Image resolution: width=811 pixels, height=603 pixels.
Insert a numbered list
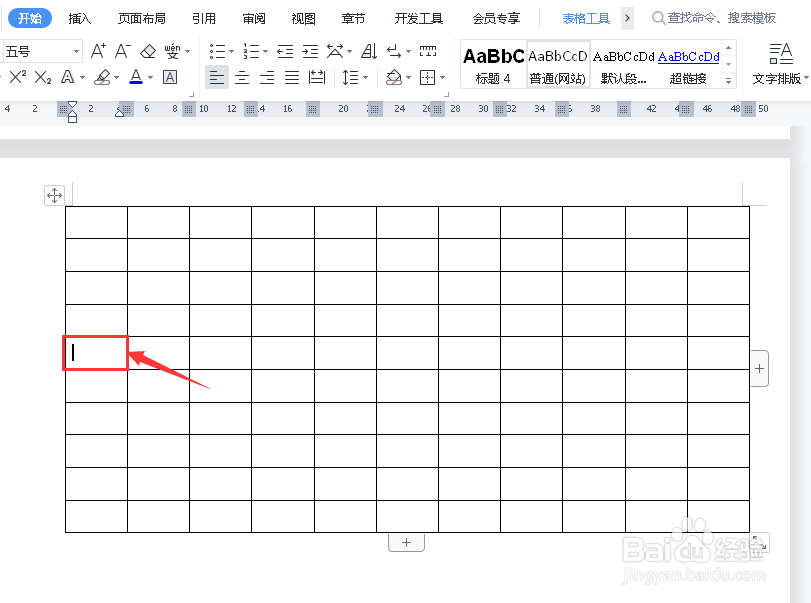[251, 51]
